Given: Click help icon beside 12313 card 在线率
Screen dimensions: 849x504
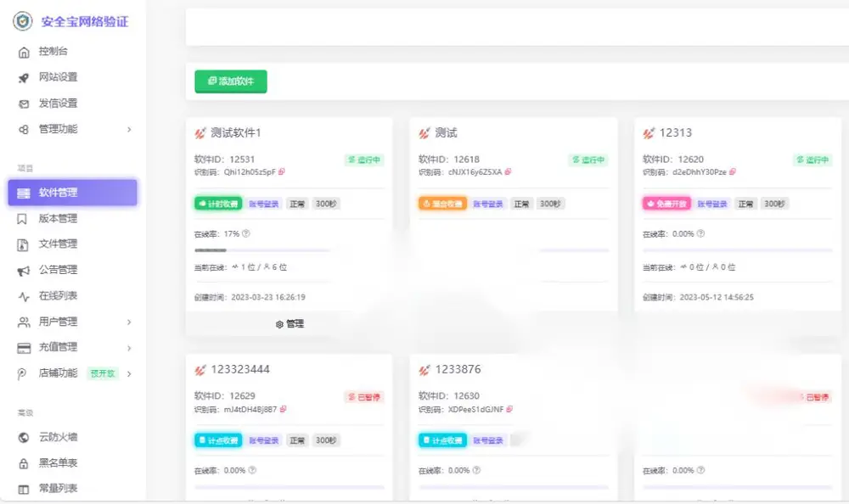Looking at the screenshot, I should (700, 233).
